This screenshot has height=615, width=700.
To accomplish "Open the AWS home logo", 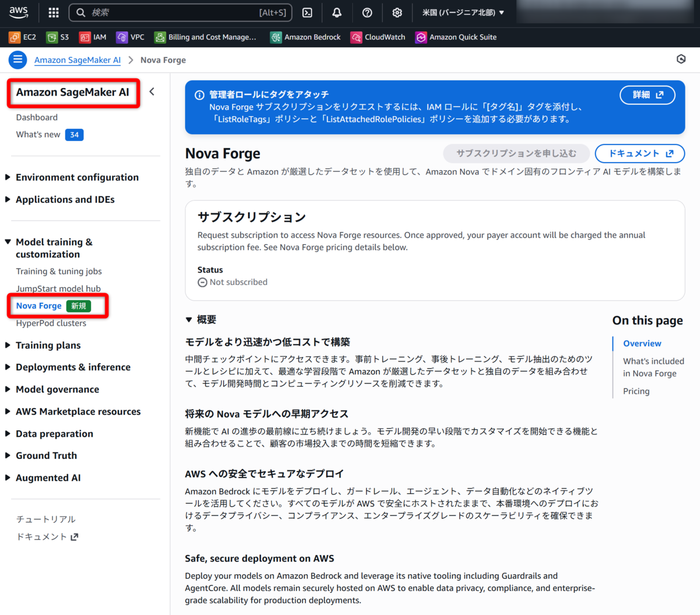I will 19,12.
